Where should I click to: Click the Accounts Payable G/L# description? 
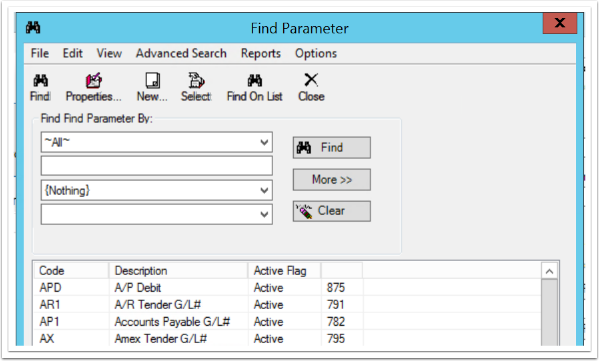172,322
